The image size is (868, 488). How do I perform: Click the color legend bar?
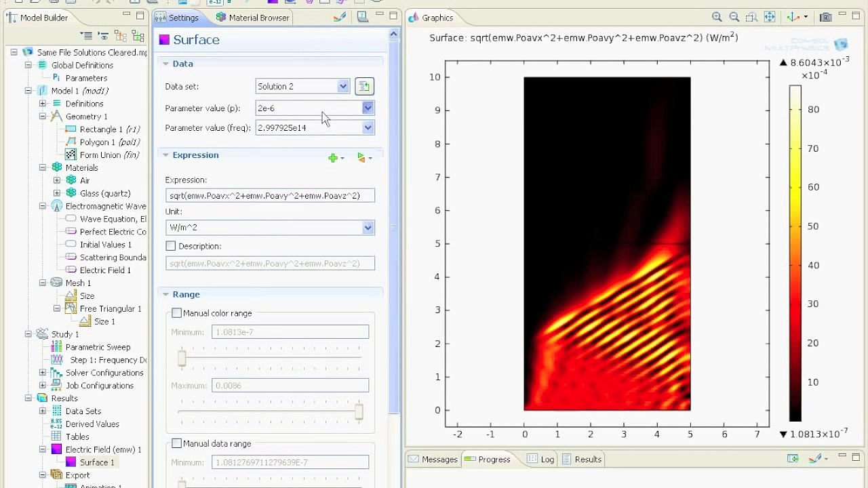795,253
